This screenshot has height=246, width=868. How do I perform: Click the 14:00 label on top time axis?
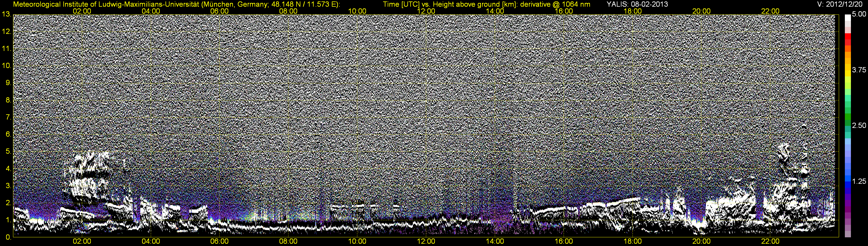(495, 11)
